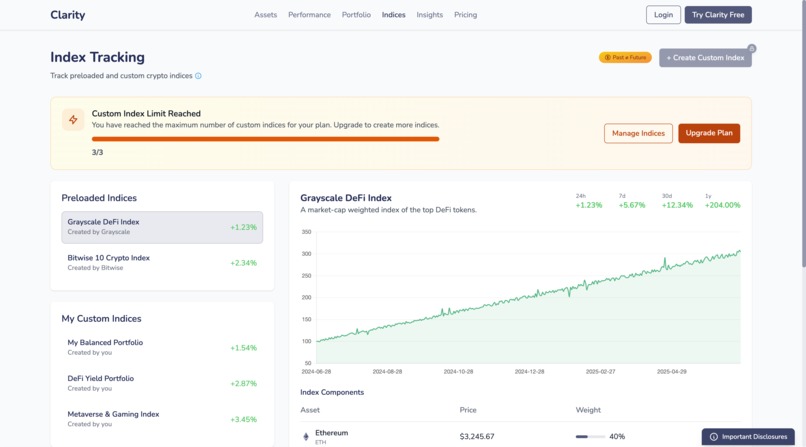
Task: Click the page vertical scrollbar
Action: (803, 134)
